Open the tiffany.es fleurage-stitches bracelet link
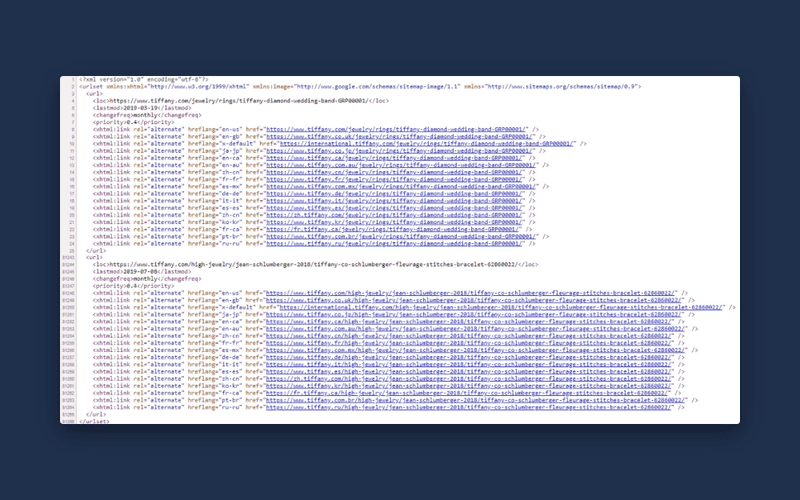The width and height of the screenshot is (800, 500). [x=470, y=372]
